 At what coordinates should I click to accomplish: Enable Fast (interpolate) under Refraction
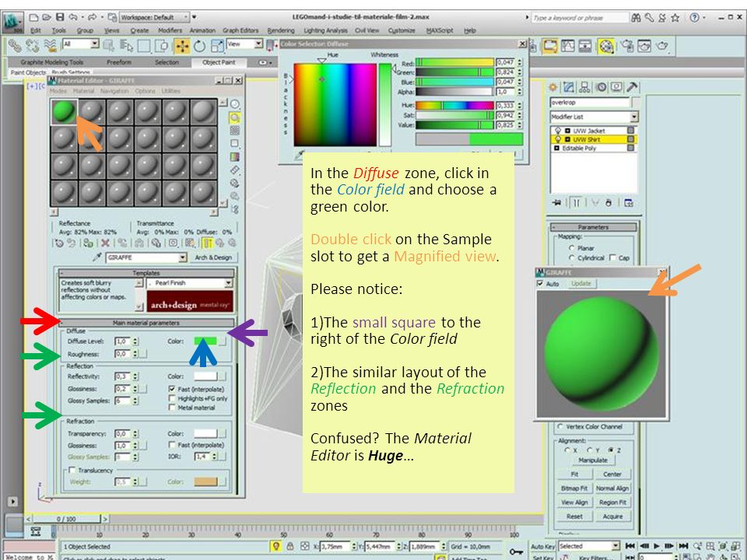coord(172,444)
